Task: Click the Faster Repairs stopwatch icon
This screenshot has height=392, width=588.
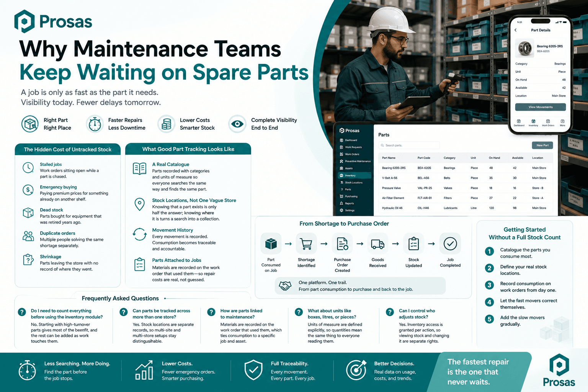Action: tap(95, 124)
